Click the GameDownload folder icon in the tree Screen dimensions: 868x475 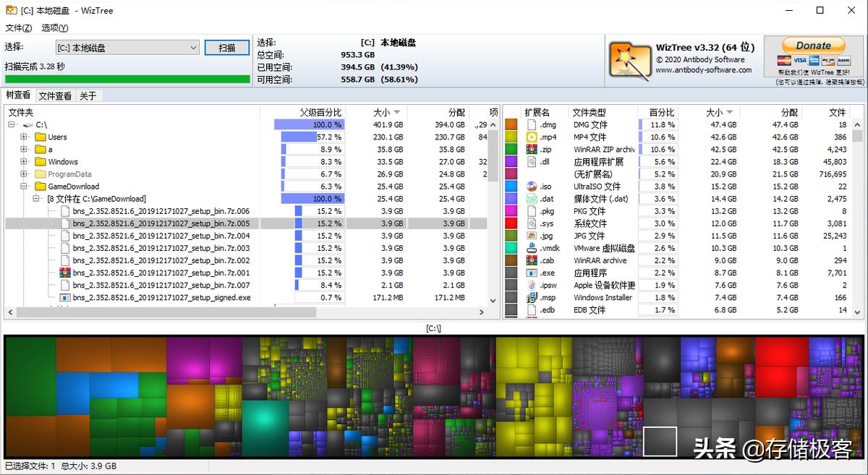tap(39, 185)
